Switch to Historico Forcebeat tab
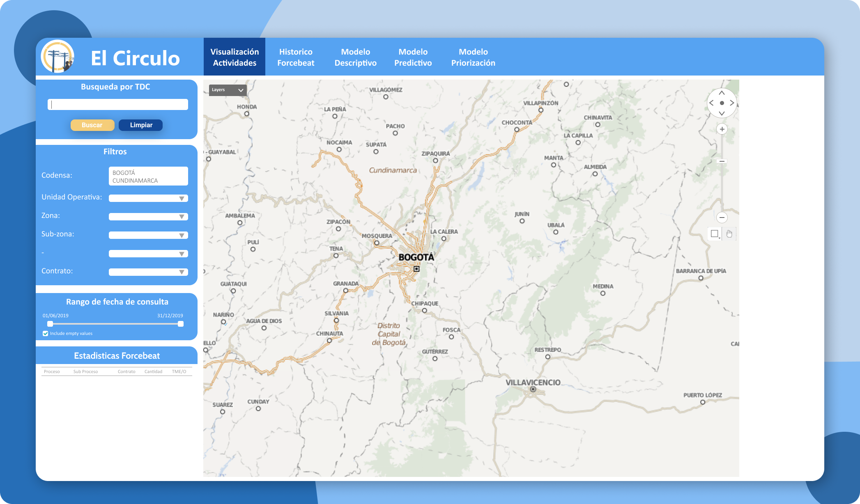The width and height of the screenshot is (860, 504). point(296,57)
